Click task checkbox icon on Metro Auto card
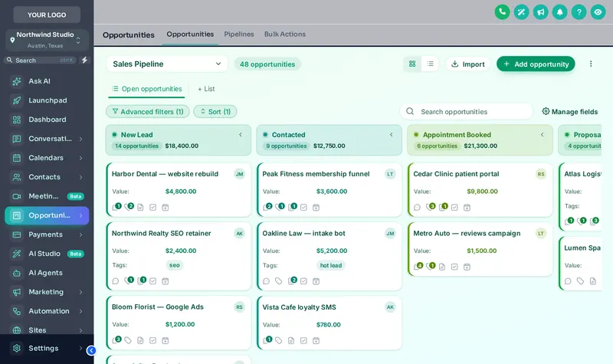This screenshot has height=364, width=613. tap(454, 267)
